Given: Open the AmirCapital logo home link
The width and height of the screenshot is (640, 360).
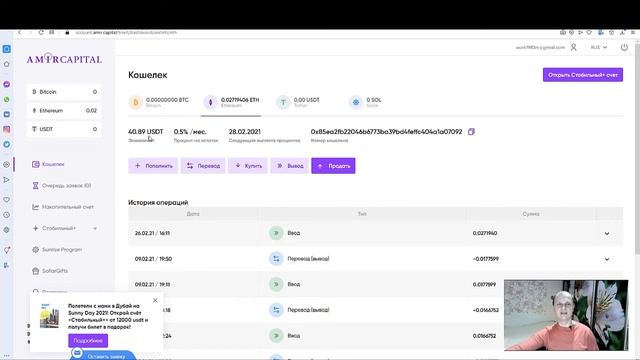Looking at the screenshot, I should (64, 59).
